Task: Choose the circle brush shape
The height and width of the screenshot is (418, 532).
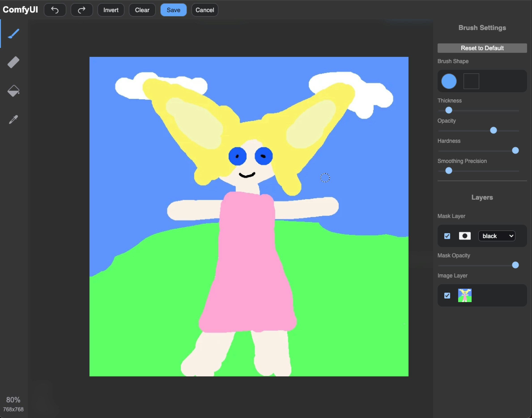Action: (x=449, y=81)
